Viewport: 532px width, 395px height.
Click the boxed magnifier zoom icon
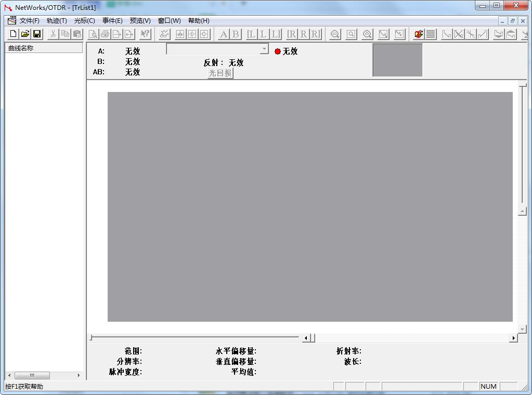(x=351, y=34)
